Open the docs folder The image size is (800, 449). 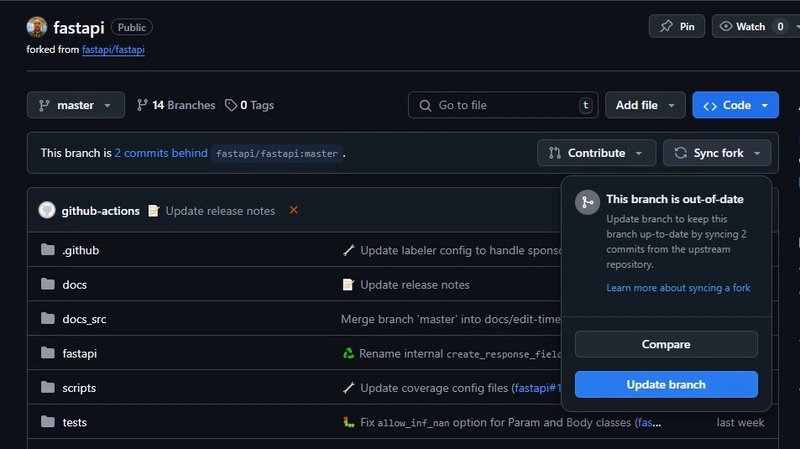[x=74, y=285]
